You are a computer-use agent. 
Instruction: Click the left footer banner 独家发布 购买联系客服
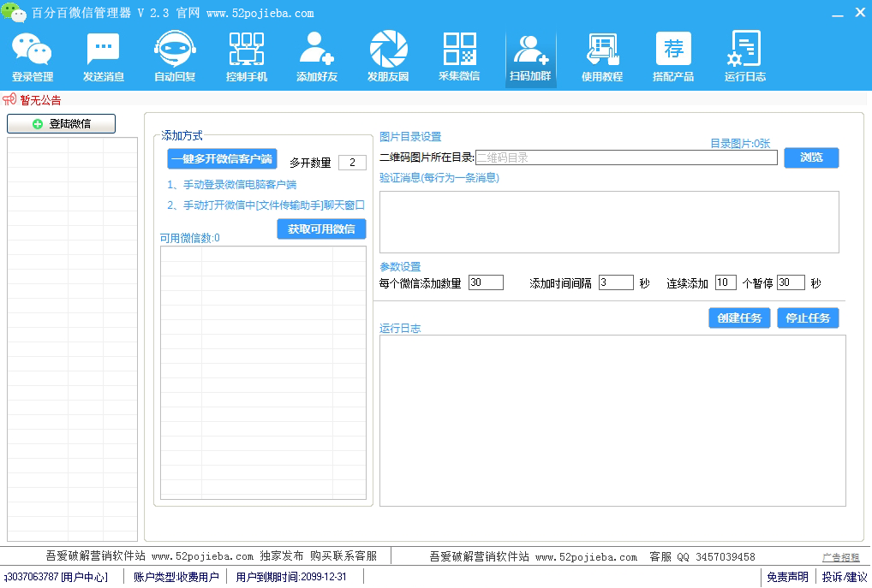(212, 556)
